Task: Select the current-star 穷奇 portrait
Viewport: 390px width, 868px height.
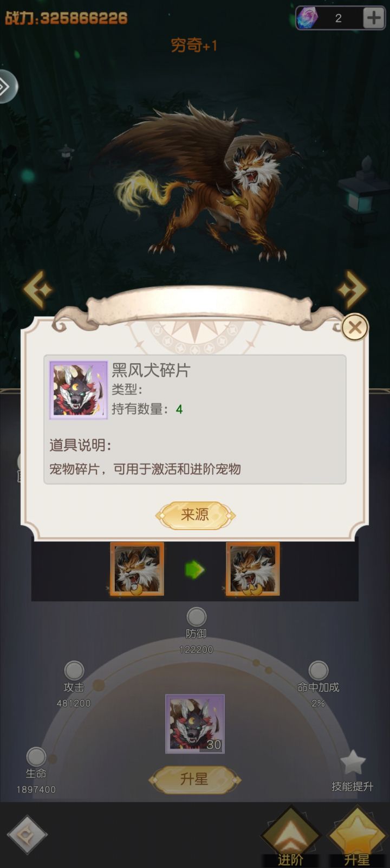Action: point(137,569)
